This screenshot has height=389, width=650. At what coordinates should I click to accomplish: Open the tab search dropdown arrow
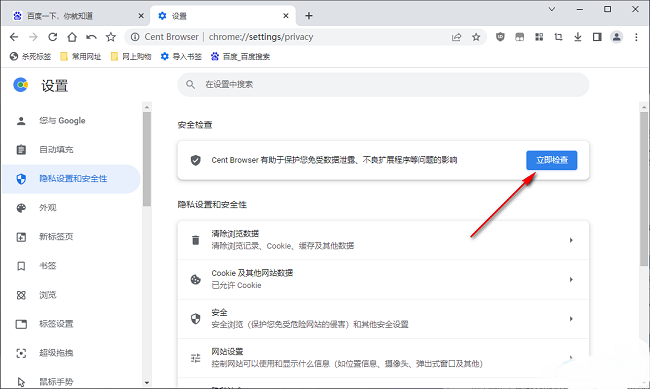552,9
